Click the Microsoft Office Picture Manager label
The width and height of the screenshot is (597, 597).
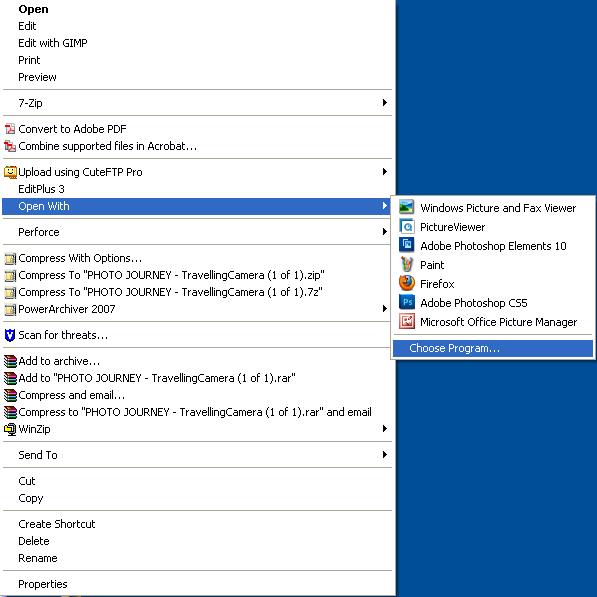coord(498,322)
